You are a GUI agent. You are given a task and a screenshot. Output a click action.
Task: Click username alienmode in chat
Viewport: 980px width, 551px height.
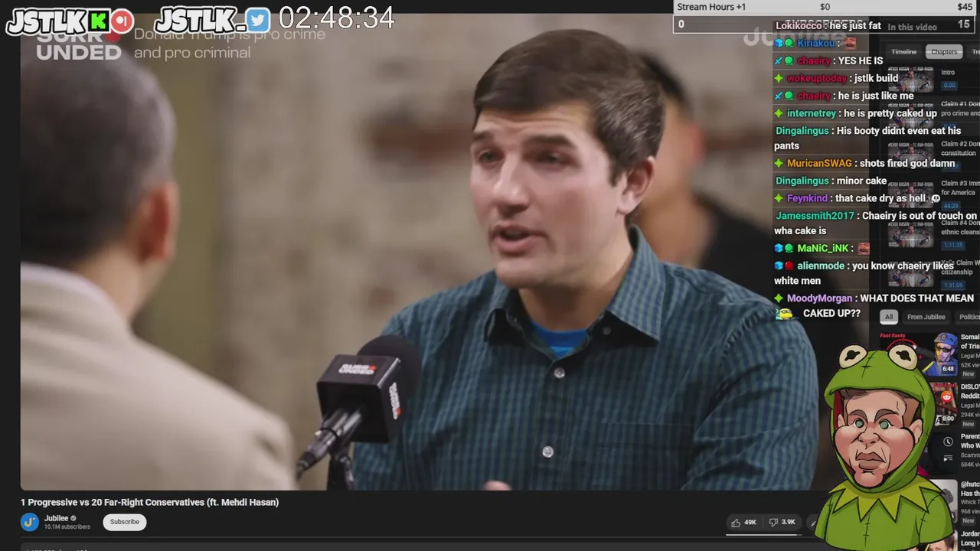(x=821, y=266)
